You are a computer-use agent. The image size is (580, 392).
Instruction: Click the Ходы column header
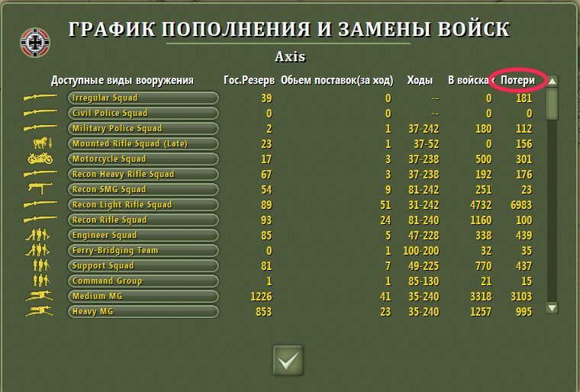click(420, 80)
